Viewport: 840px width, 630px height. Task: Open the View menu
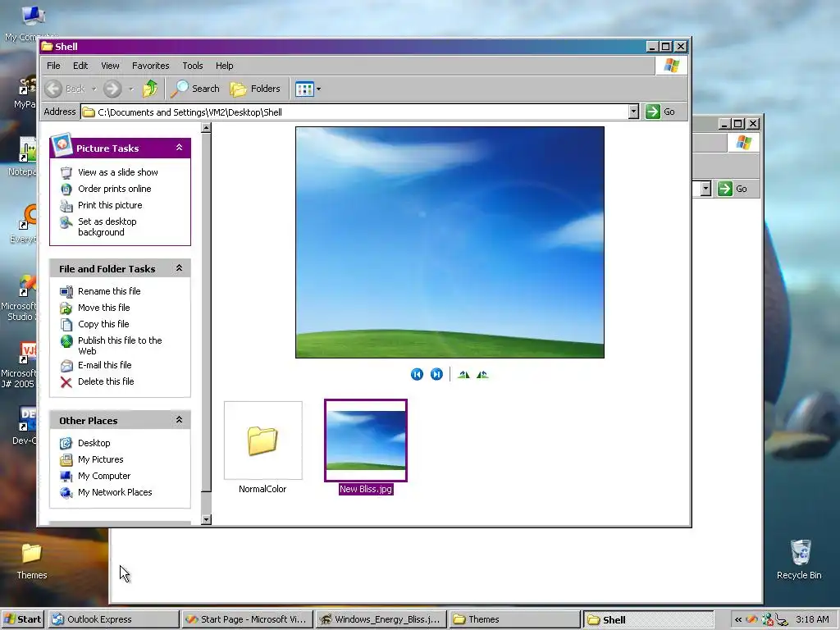pos(110,66)
